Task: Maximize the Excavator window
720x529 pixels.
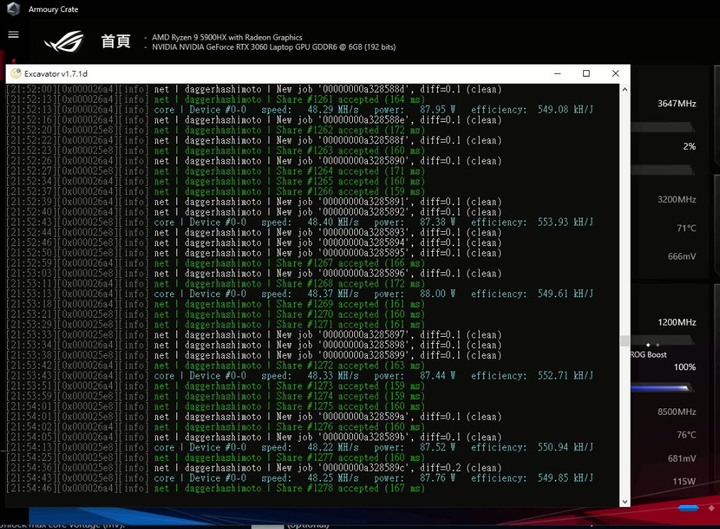Action: pos(586,73)
